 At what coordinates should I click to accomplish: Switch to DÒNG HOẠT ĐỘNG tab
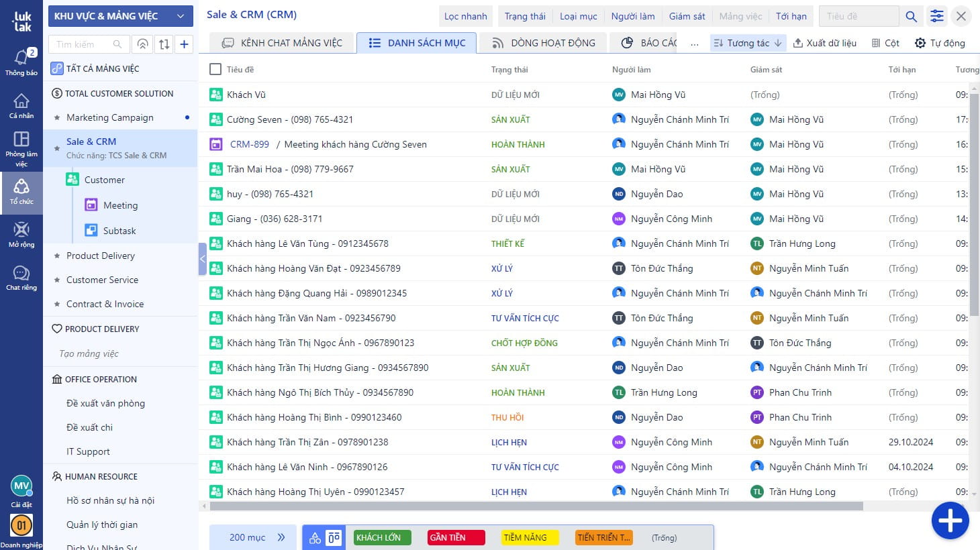[543, 43]
